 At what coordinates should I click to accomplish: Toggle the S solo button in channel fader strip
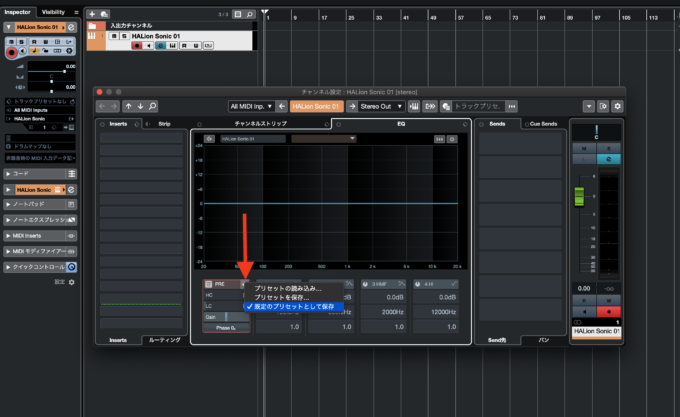click(x=608, y=149)
